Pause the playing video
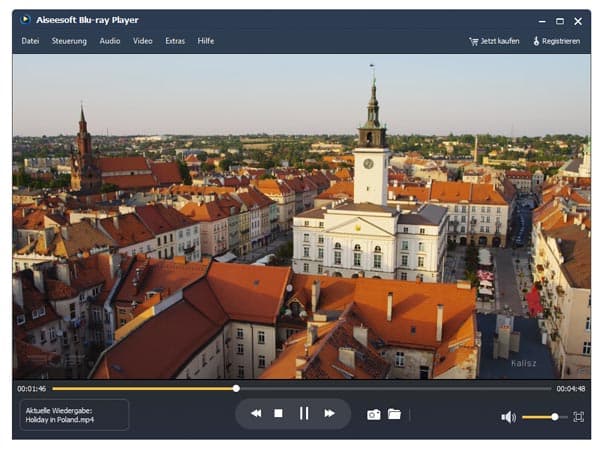The width and height of the screenshot is (600, 449). tap(304, 413)
